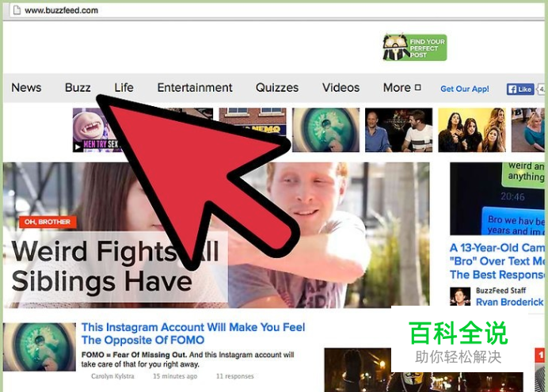
Task: Open the Life section
Action: [124, 87]
